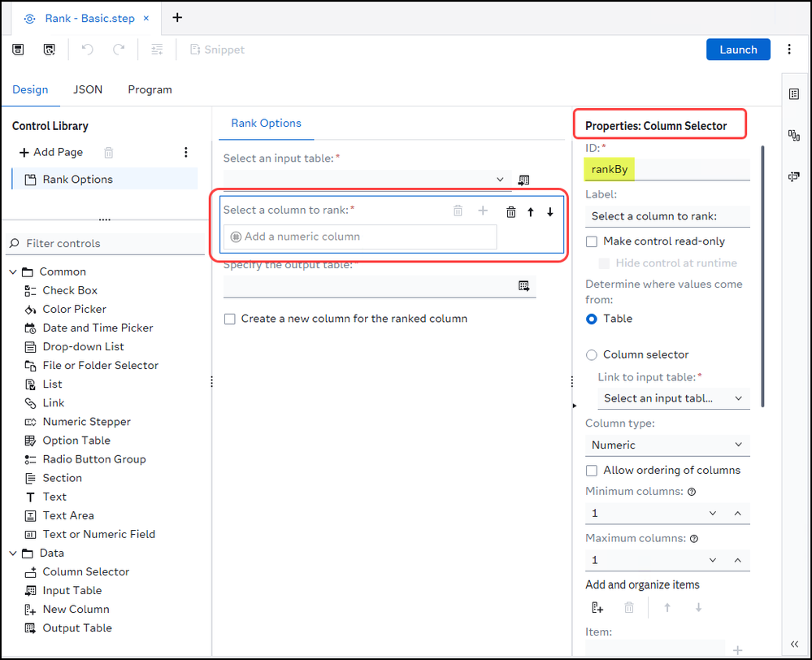The height and width of the screenshot is (660, 812).
Task: Collapse the Data folder
Action: (14, 553)
